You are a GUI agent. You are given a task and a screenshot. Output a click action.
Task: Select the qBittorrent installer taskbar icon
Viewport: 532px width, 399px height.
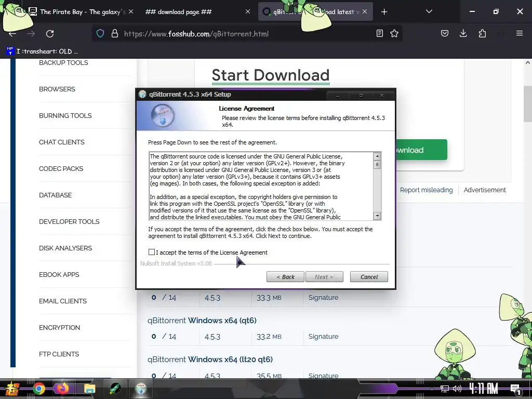pos(141,389)
